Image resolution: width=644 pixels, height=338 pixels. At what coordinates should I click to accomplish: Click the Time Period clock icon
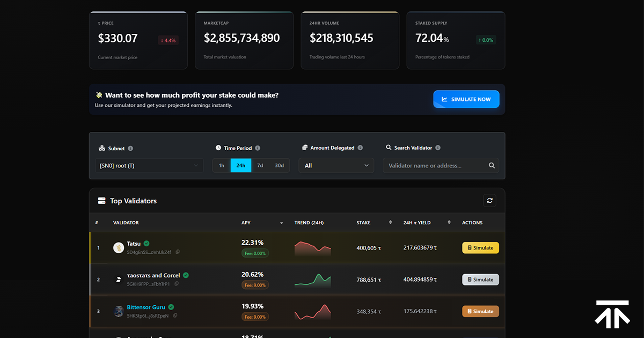[x=218, y=148]
